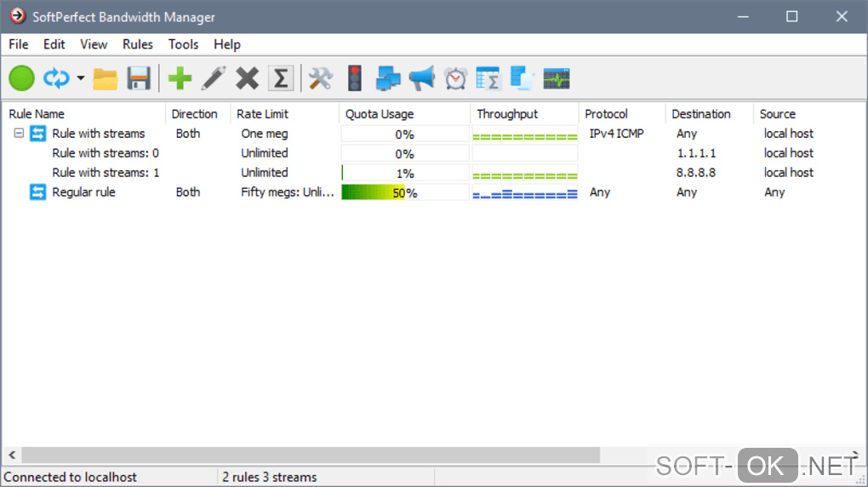Click the yellow open folder icon

106,78
